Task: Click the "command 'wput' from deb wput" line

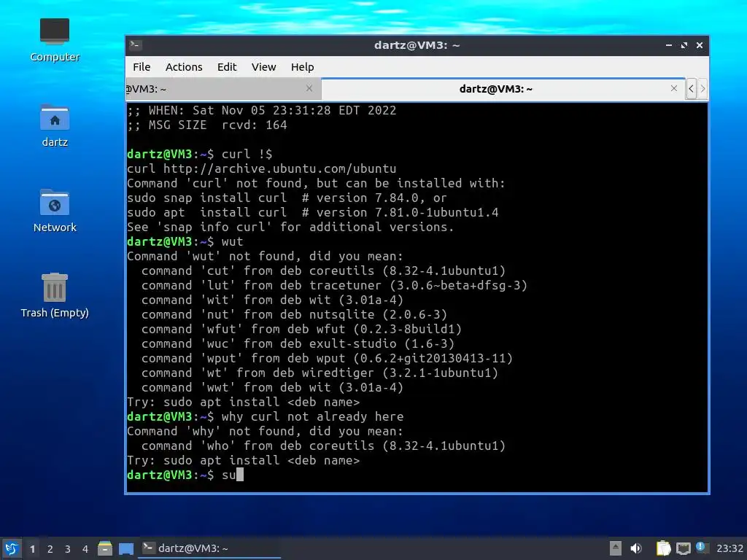Action: (328, 359)
